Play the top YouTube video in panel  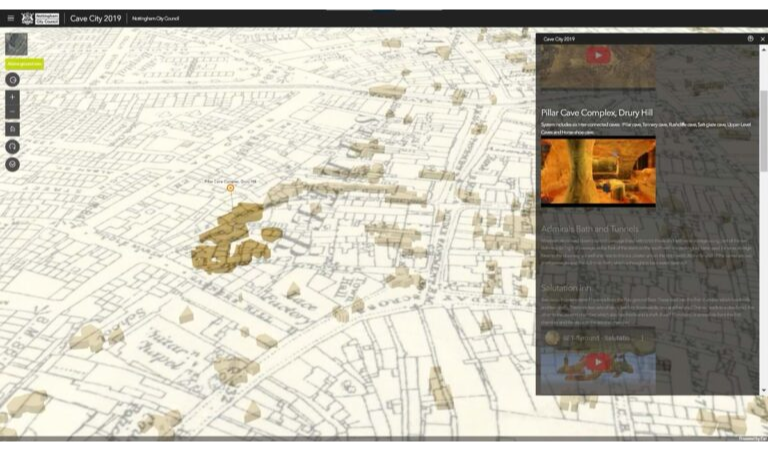(598, 55)
